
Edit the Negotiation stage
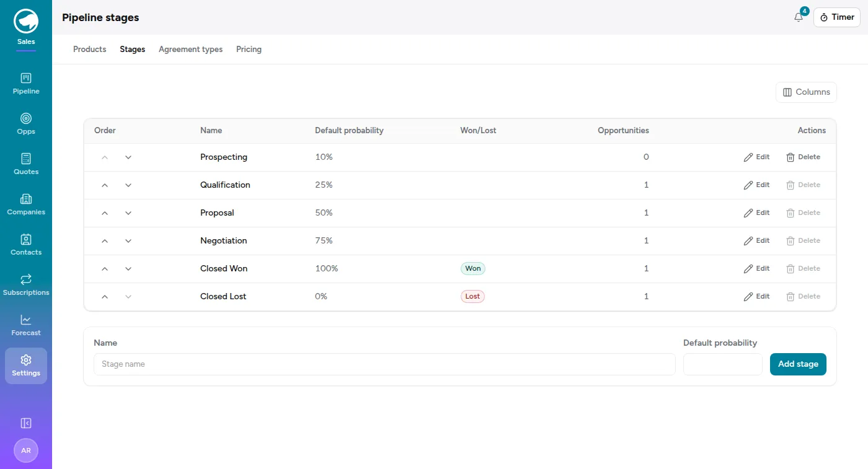[757, 241]
